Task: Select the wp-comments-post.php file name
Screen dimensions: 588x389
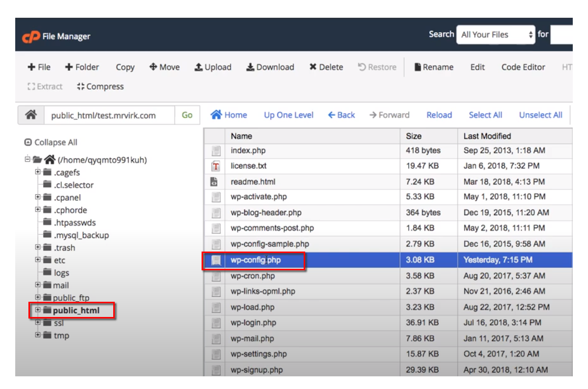Action: 272,228
